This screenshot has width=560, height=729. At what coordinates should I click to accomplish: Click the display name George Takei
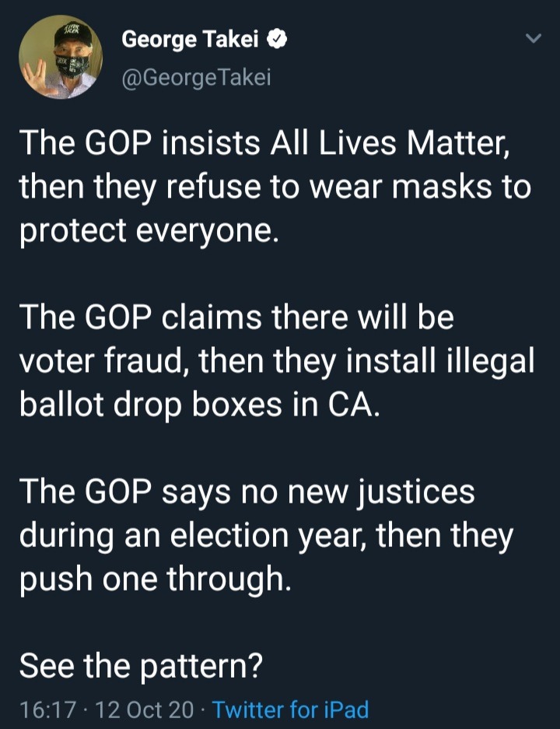click(190, 40)
